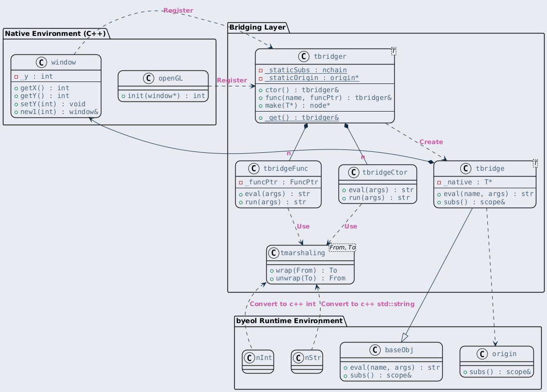This screenshot has height=392, width=547.
Task: Click the class icon next to openGL
Action: click(148, 79)
